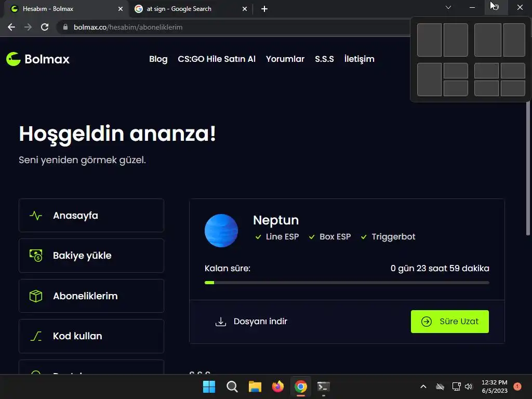Open the notification badge in taskbar
The image size is (532, 399).
[517, 387]
